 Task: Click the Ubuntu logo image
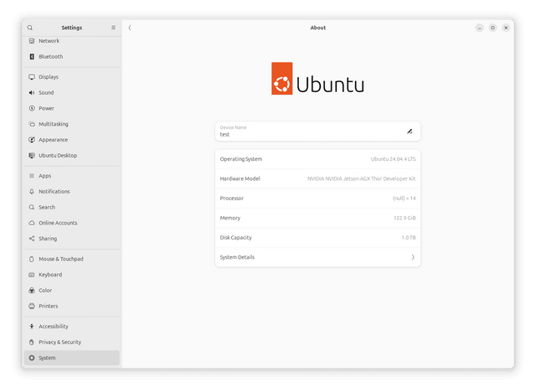coord(318,79)
